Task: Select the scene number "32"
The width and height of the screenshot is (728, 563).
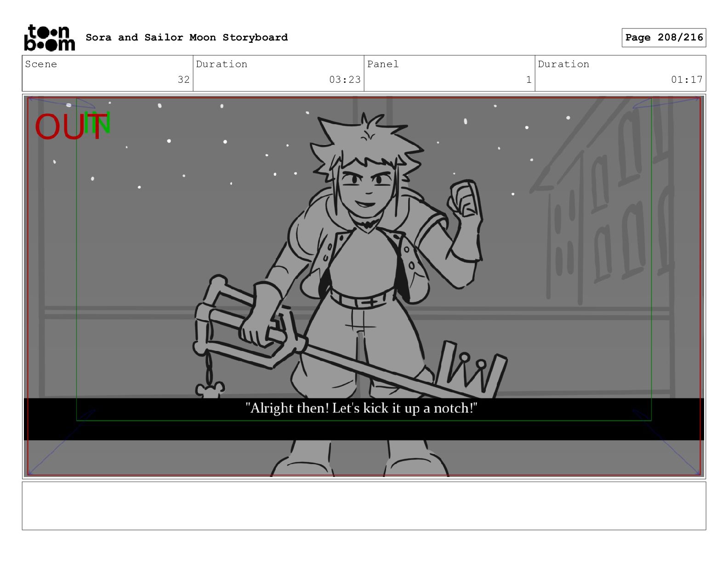Action: click(x=183, y=80)
